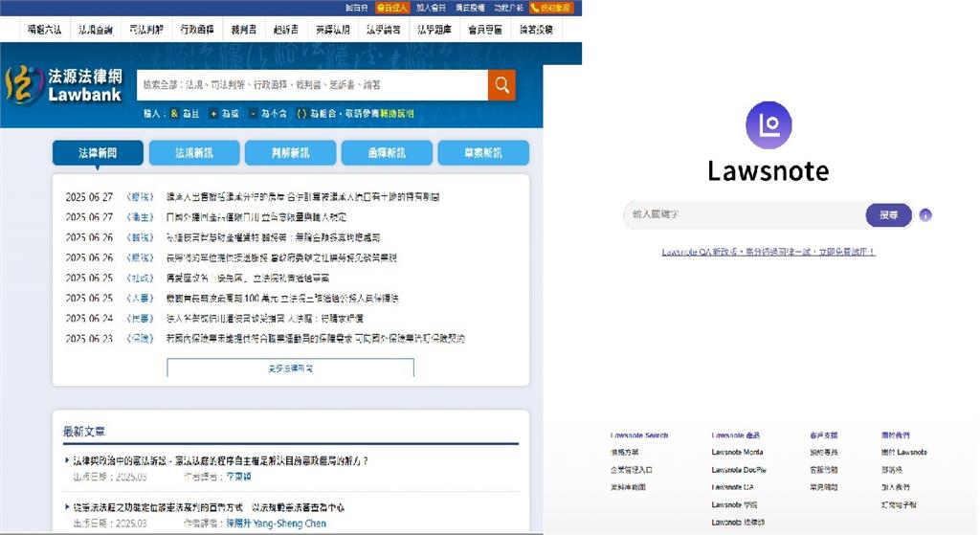The height and width of the screenshot is (535, 980).
Task: Open the 起訴書 menu
Action: pos(285,30)
